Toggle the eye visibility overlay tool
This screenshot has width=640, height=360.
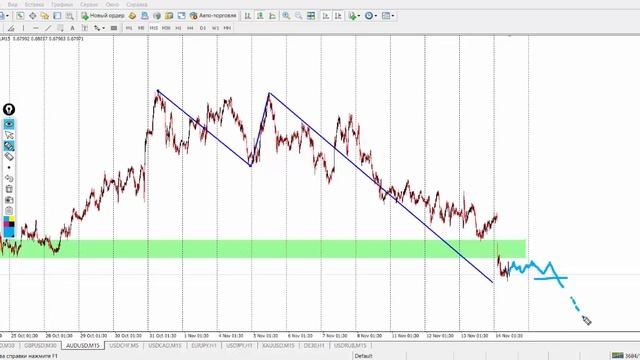point(9,124)
